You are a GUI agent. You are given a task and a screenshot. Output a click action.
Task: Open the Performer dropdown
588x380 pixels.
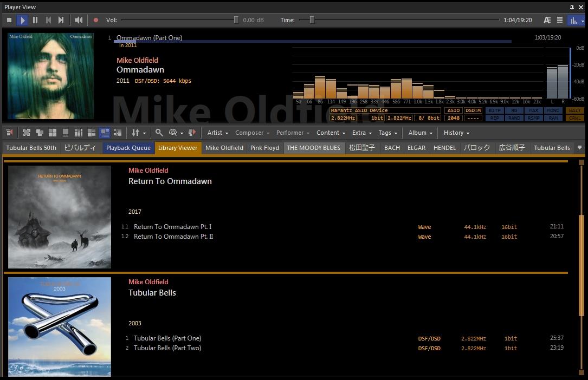tap(293, 133)
